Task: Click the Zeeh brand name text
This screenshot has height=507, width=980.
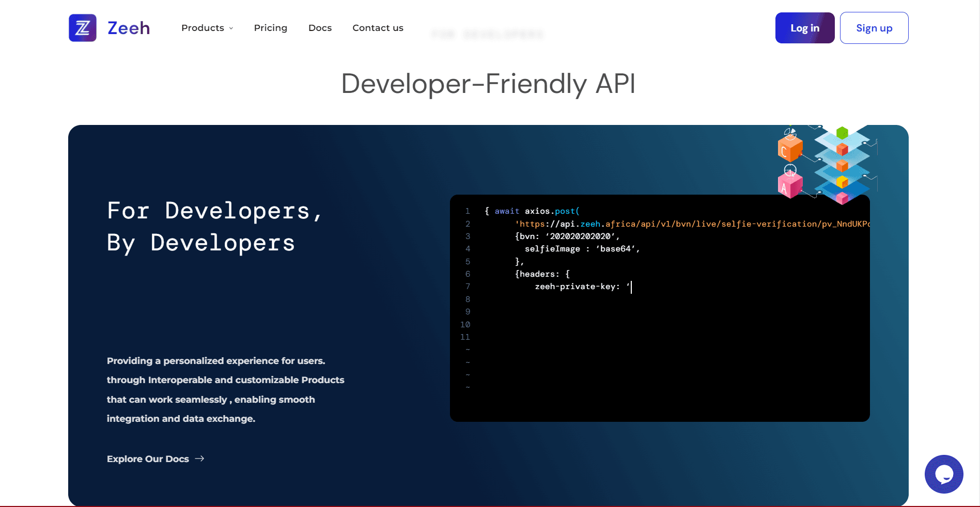Action: (x=129, y=28)
